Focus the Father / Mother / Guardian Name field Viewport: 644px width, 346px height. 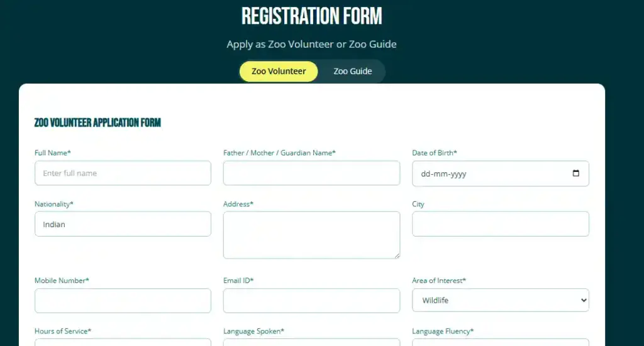311,173
